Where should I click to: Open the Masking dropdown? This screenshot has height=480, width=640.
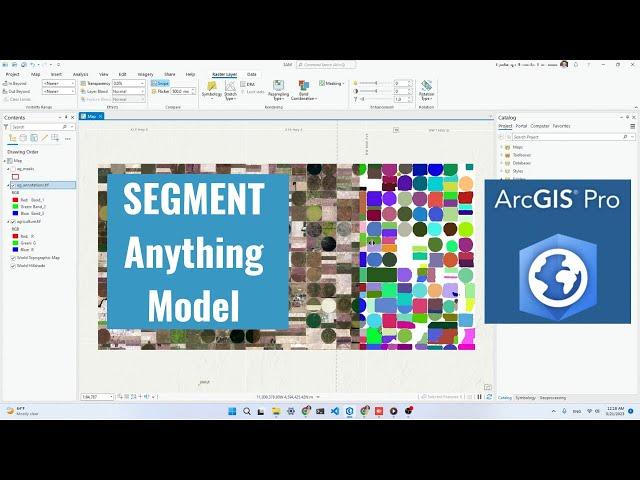point(332,83)
